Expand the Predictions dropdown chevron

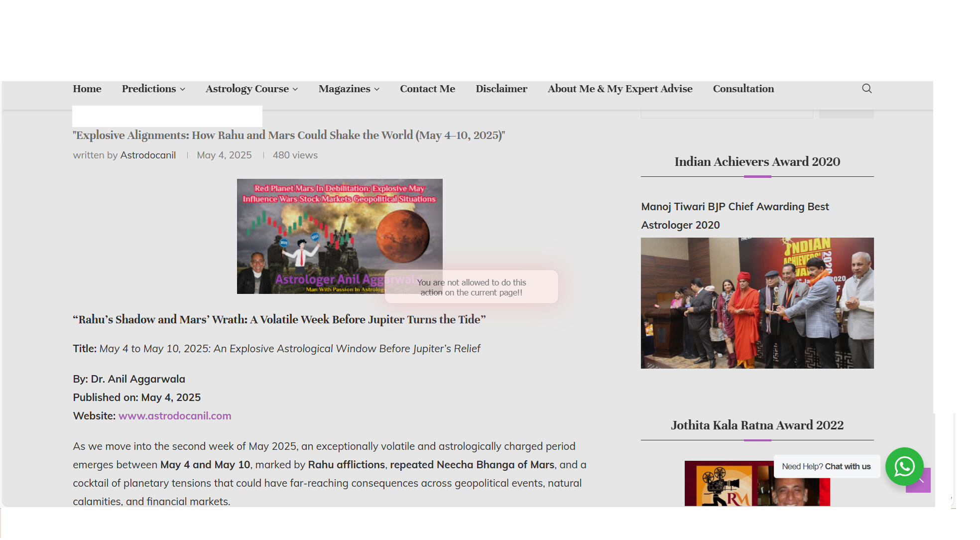point(183,89)
